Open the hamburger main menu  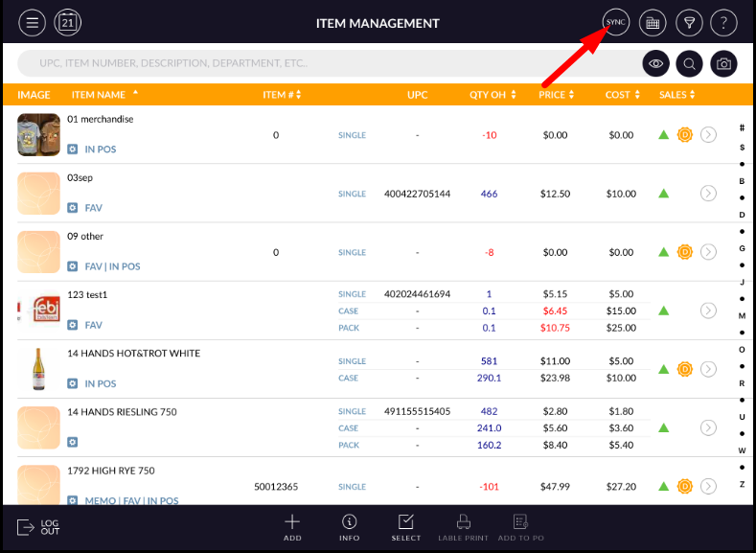33,22
